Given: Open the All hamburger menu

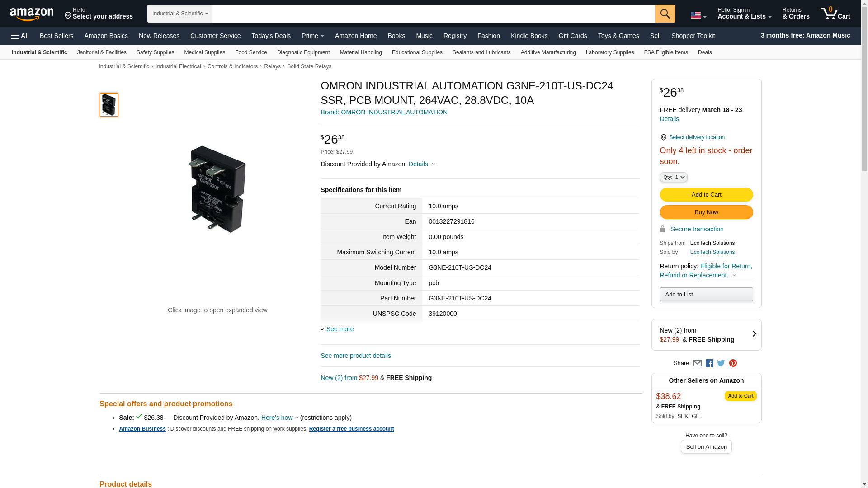Looking at the screenshot, I should click(x=20, y=36).
